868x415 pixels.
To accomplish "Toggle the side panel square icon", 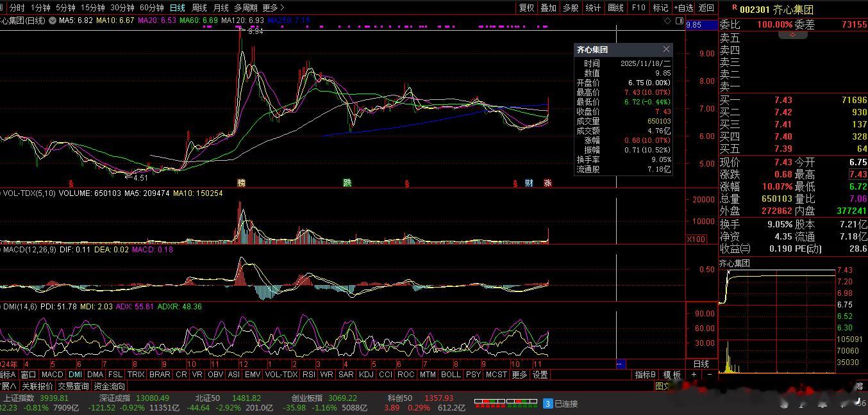I will coord(680,20).
